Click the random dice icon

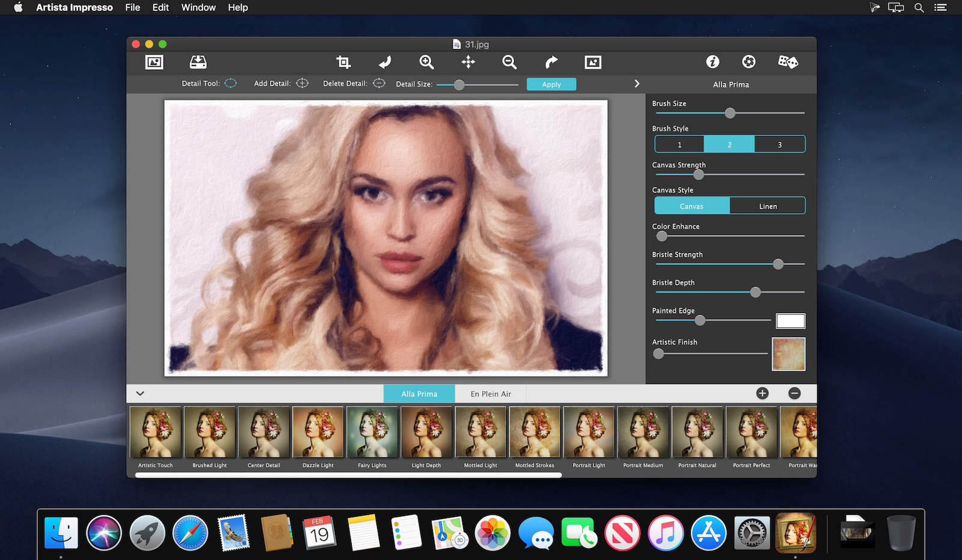coord(788,61)
